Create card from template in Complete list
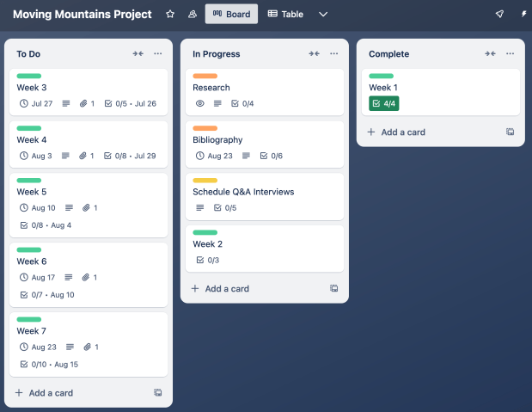The height and width of the screenshot is (412, 532). click(x=511, y=132)
